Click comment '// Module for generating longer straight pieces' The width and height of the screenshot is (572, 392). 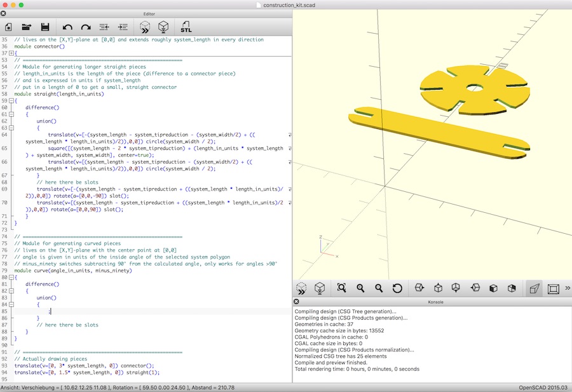click(x=80, y=67)
